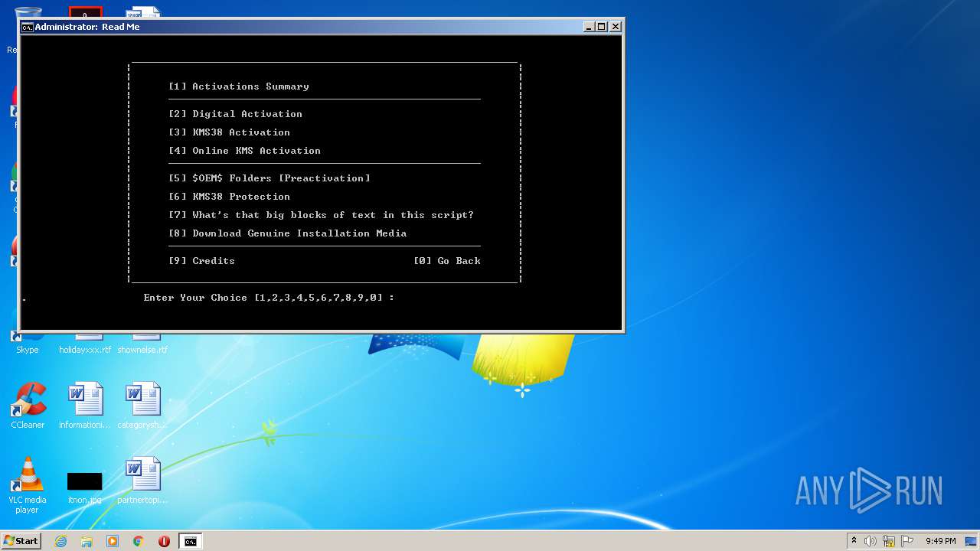
Task: Select the categorysh... Word document
Action: [x=142, y=406]
